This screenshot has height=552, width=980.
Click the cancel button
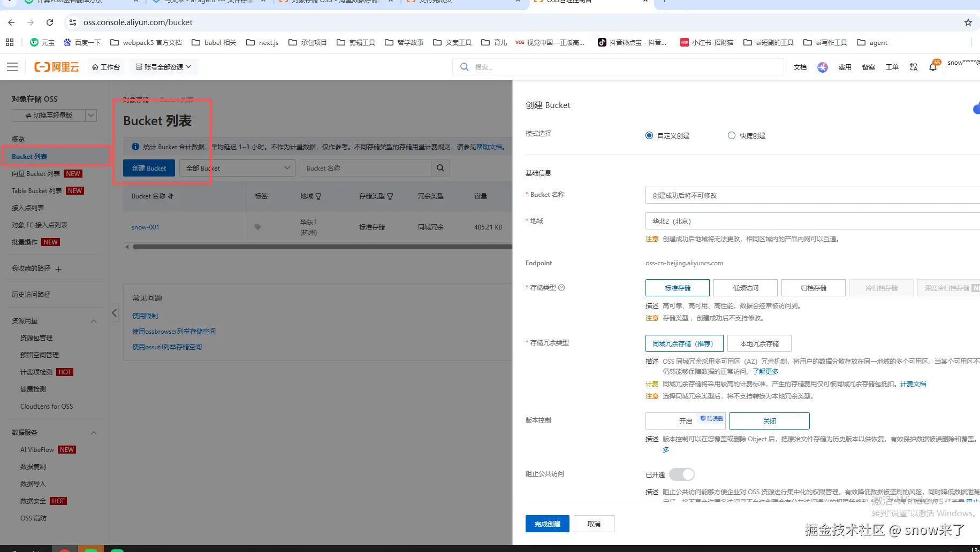coord(594,524)
